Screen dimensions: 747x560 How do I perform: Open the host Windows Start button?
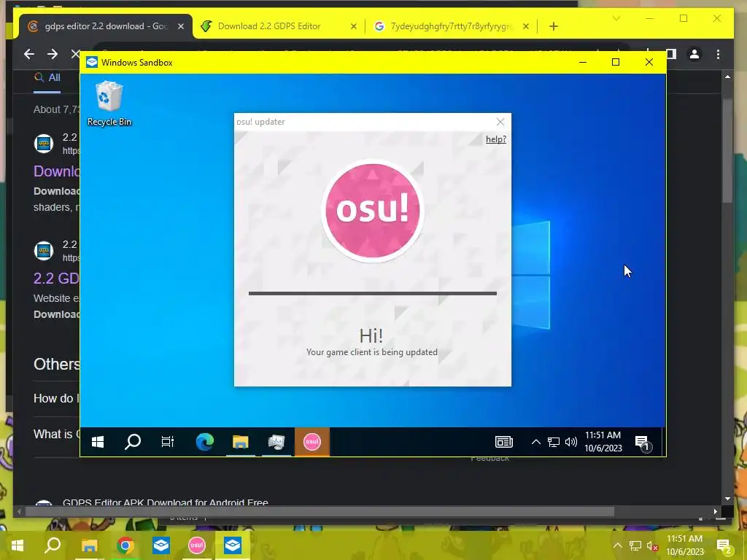[18, 545]
